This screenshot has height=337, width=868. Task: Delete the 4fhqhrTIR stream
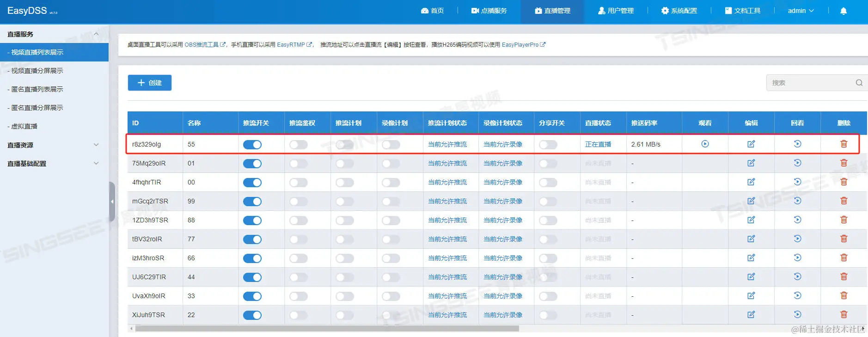(844, 182)
